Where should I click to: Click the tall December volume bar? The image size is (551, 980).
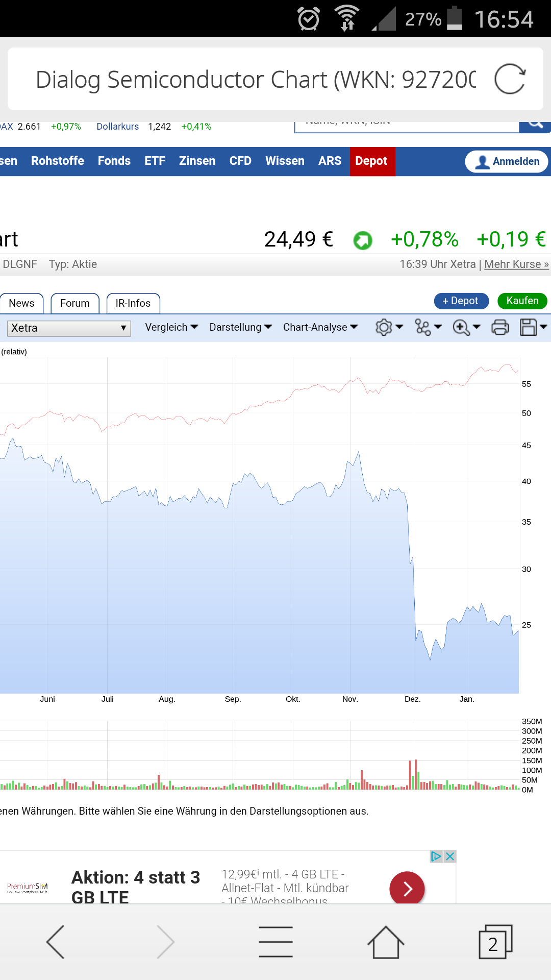coord(416,774)
